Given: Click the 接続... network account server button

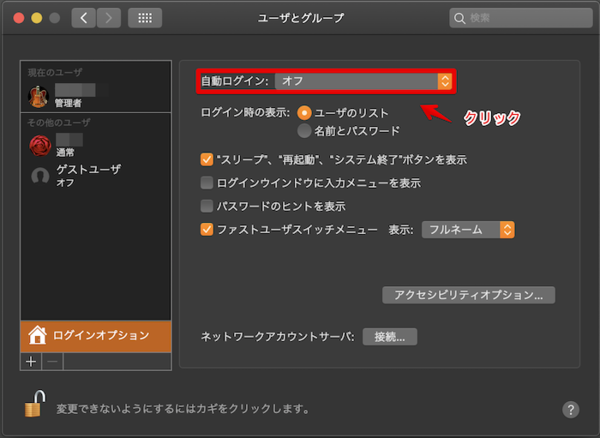Looking at the screenshot, I should [390, 337].
